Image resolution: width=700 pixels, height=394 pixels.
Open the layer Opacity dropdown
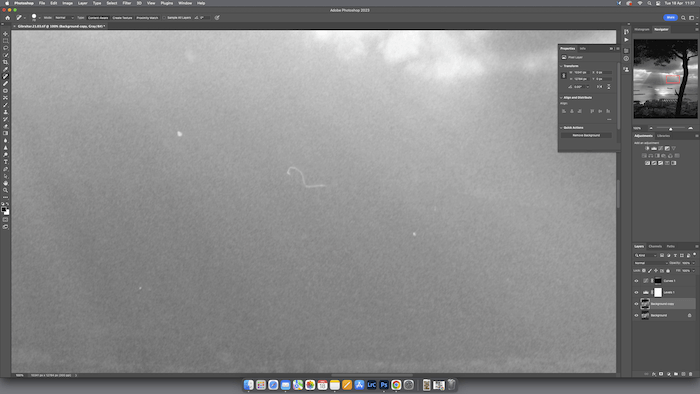[693, 263]
